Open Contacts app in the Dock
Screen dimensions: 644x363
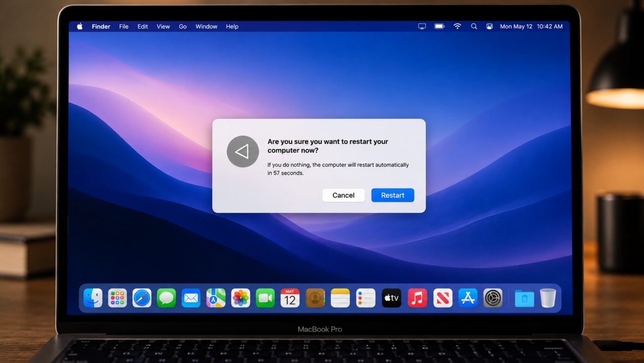click(315, 298)
